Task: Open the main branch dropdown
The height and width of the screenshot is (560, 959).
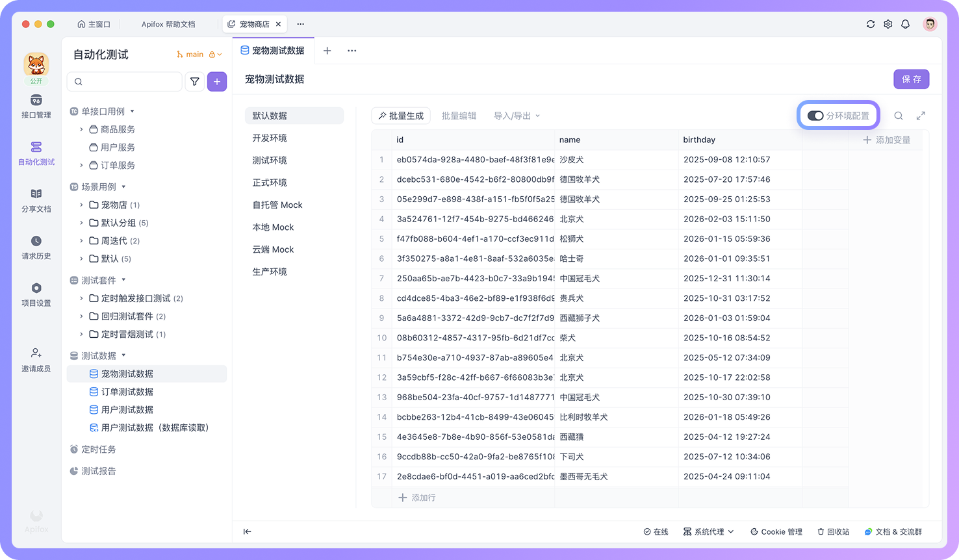Action: pos(199,55)
